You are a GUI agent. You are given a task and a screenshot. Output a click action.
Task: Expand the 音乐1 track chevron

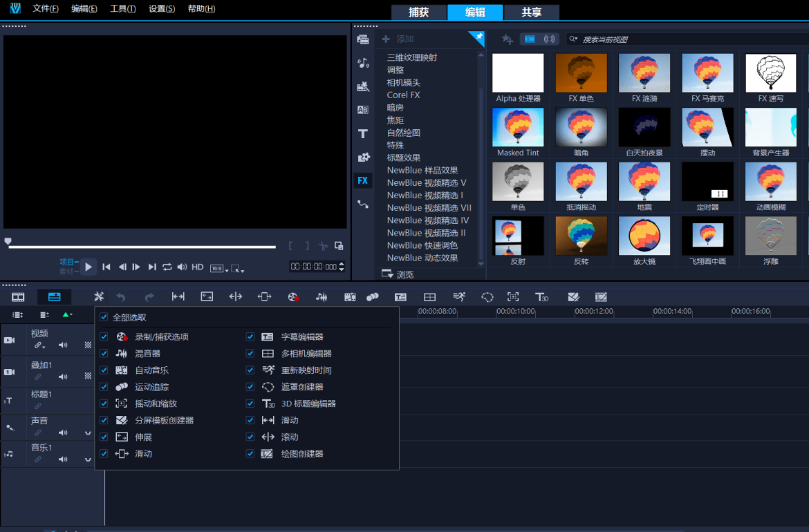tap(89, 459)
